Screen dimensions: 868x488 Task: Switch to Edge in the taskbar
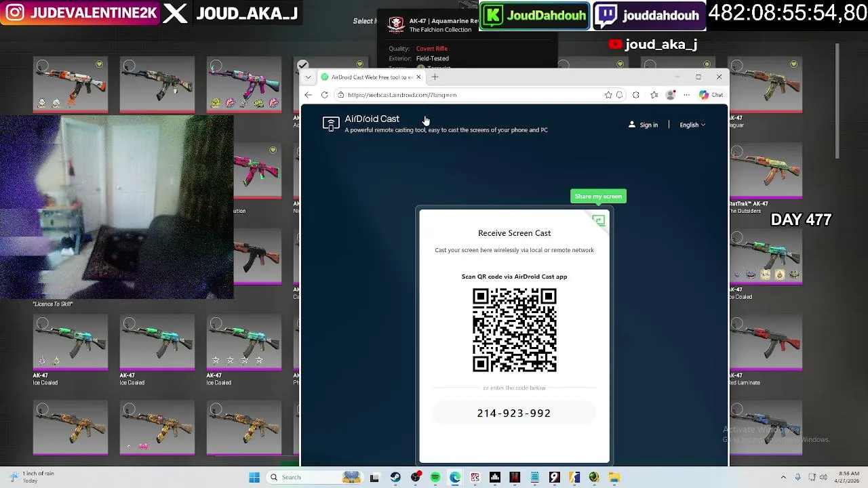pyautogui.click(x=455, y=477)
